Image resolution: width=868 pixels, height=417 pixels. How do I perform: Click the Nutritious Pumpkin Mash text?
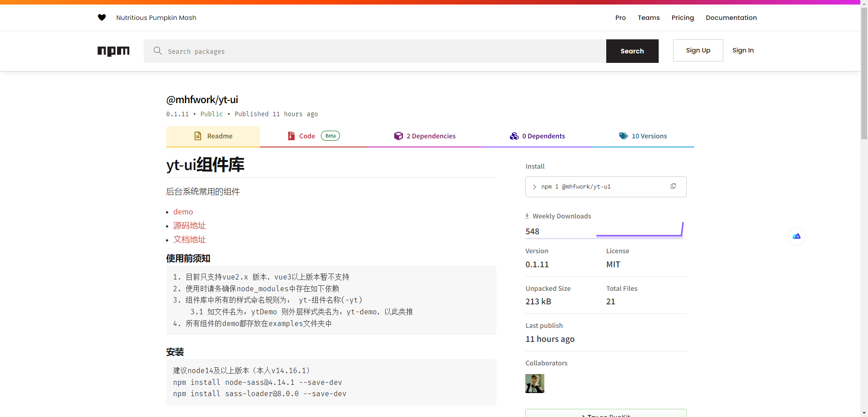[156, 18]
